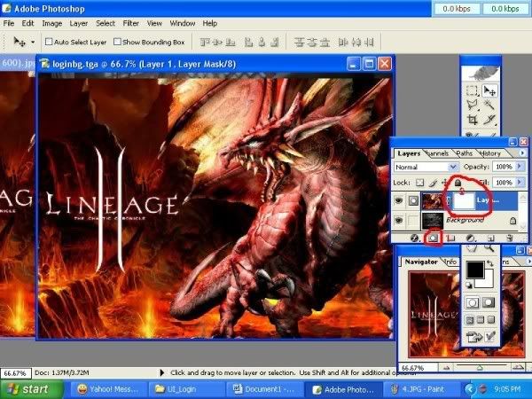Click the Align horizontal centers icon
This screenshot has width=532, height=399.
(262, 43)
